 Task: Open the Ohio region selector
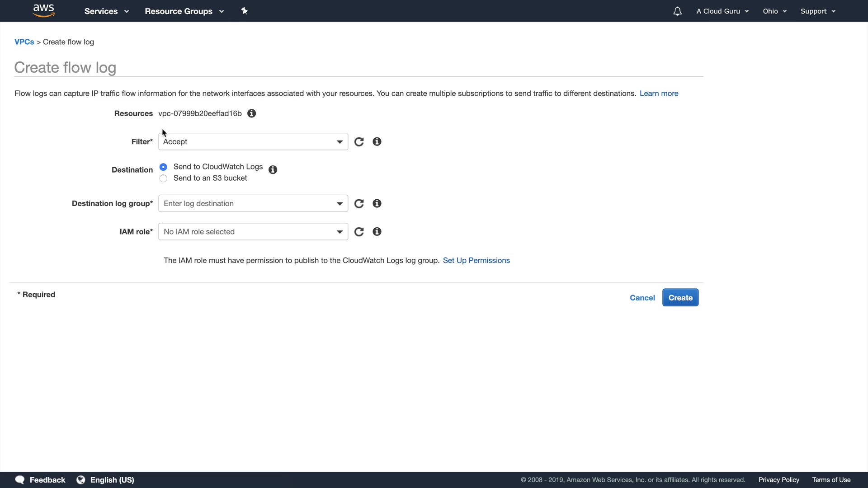click(774, 11)
